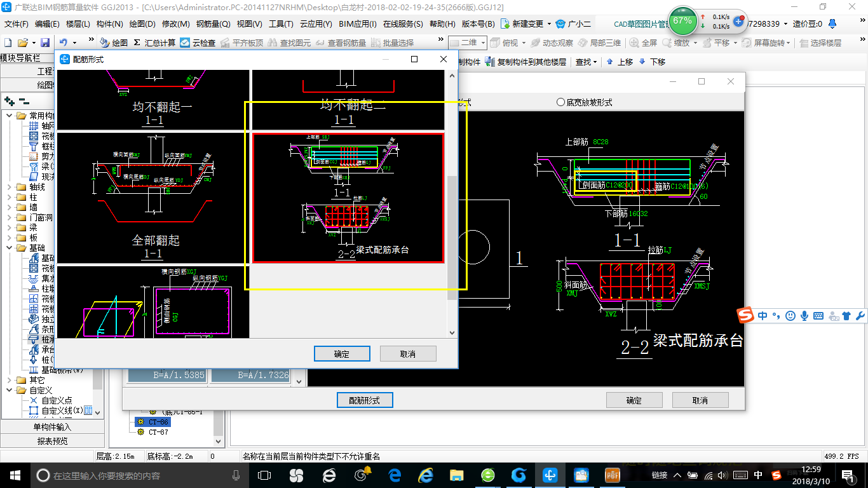Image resolution: width=868 pixels, height=488 pixels.
Task: Click 下移 move down arrow
Action: (x=652, y=62)
